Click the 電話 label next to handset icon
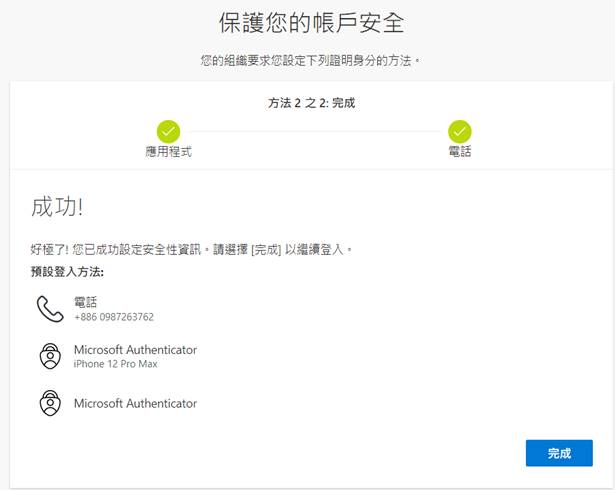This screenshot has width=615, height=490. coord(86,302)
